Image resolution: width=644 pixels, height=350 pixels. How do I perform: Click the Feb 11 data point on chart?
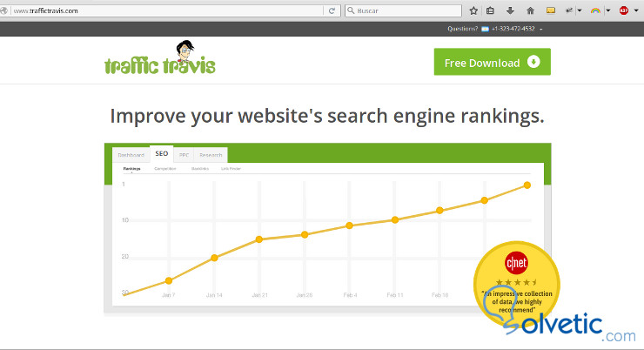[395, 219]
